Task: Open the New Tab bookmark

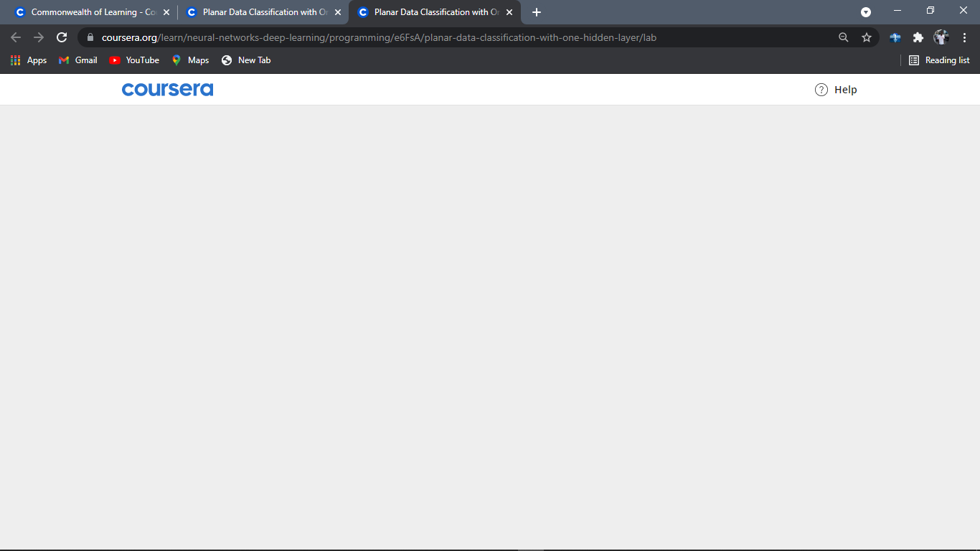Action: [246, 60]
